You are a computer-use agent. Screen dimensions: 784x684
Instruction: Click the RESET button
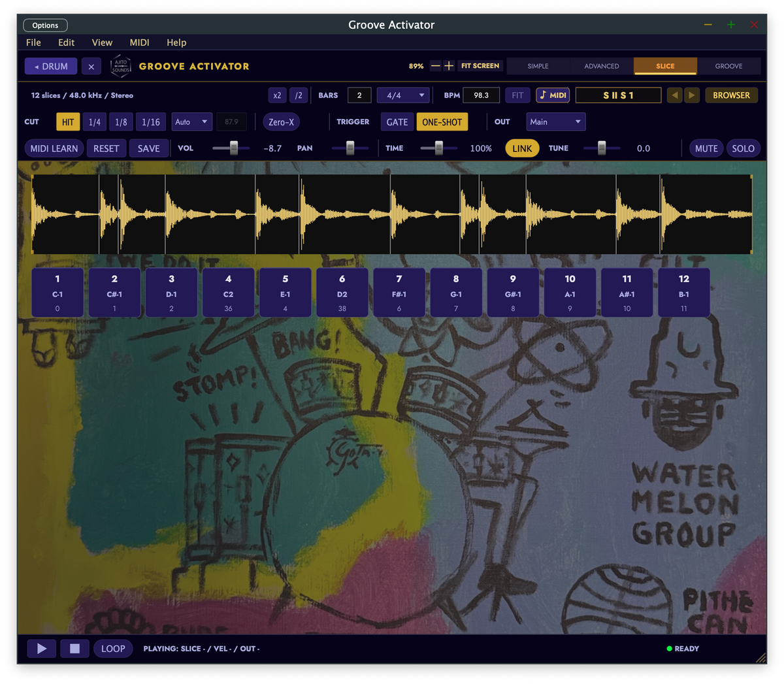(x=106, y=148)
